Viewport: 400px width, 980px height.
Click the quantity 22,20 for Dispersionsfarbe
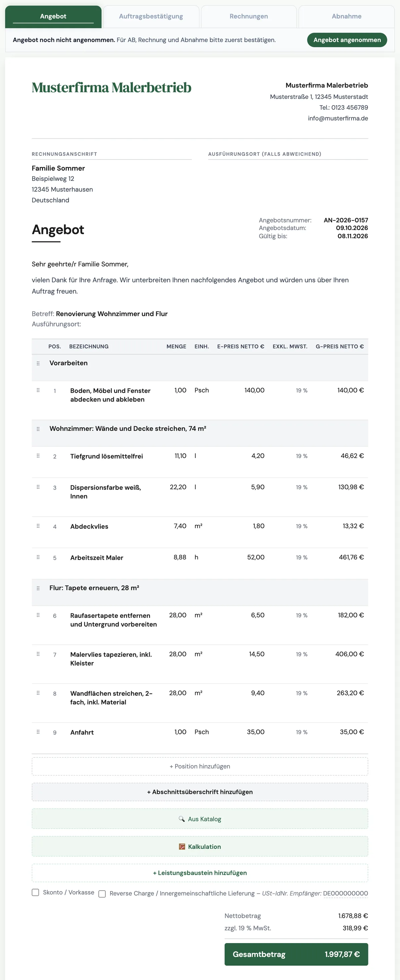178,487
